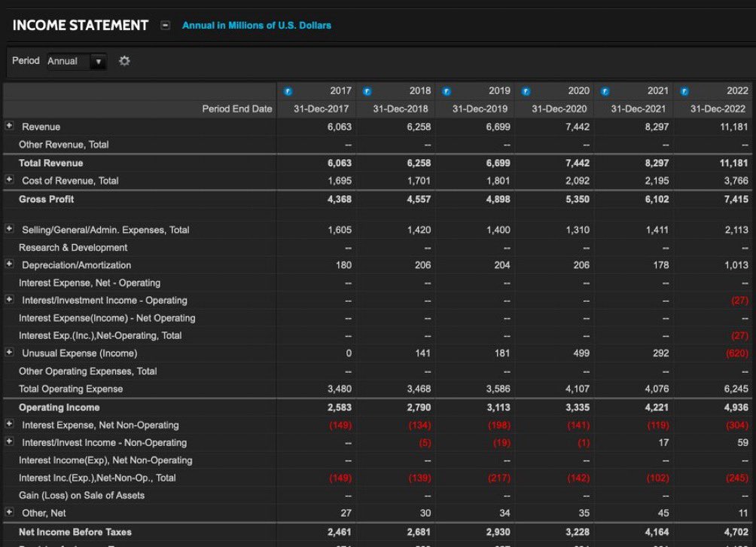Click Unusual Expense 2022 value (620)
This screenshot has height=547, width=756.
(x=737, y=353)
